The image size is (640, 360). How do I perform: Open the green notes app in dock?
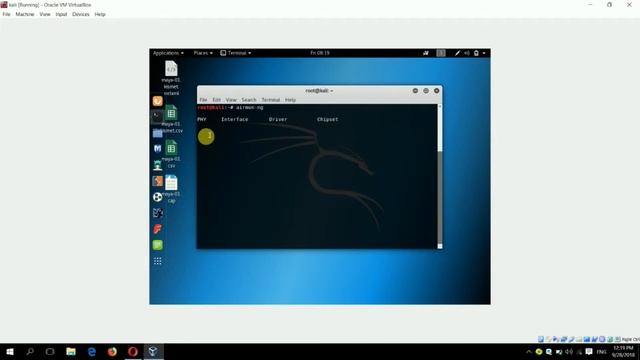coord(158,245)
